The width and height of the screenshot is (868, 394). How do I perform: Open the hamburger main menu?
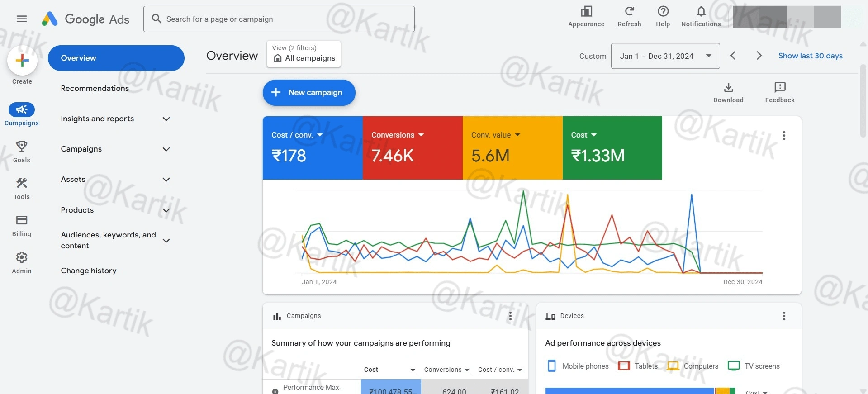tap(22, 19)
